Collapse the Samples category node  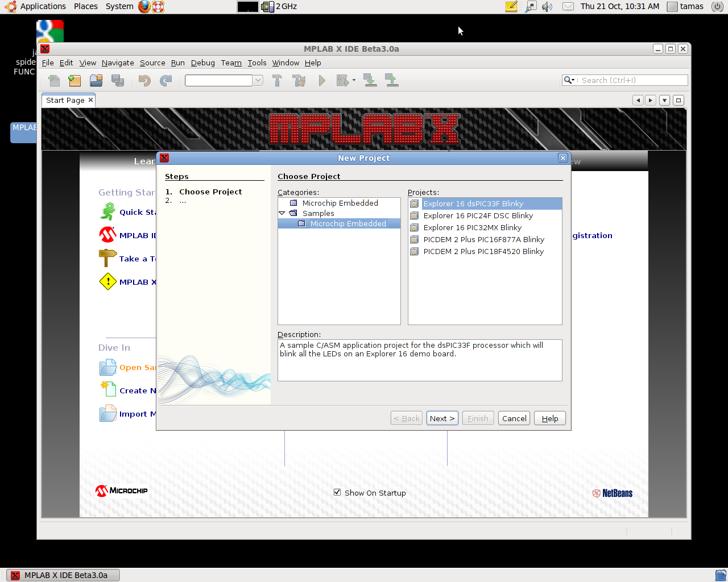282,213
